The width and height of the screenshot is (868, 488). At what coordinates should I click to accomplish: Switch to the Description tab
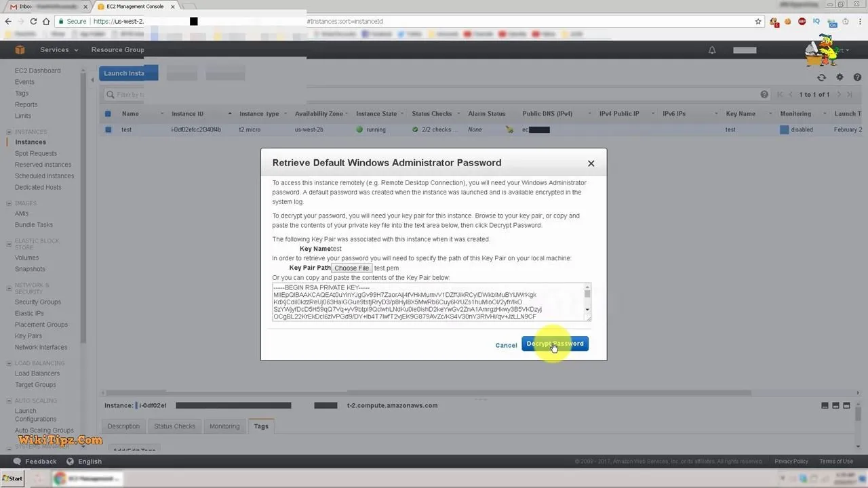(x=123, y=426)
